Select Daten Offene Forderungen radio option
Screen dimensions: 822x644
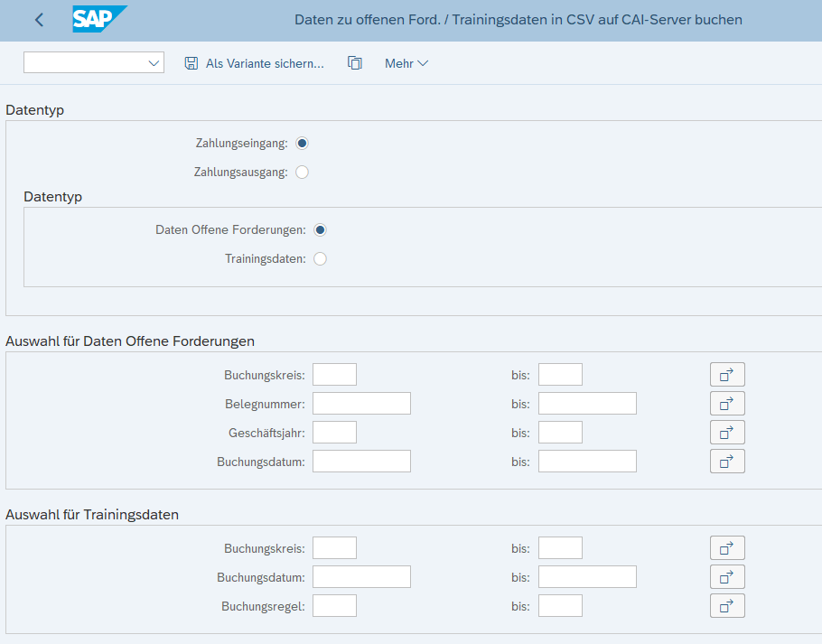[x=320, y=229]
